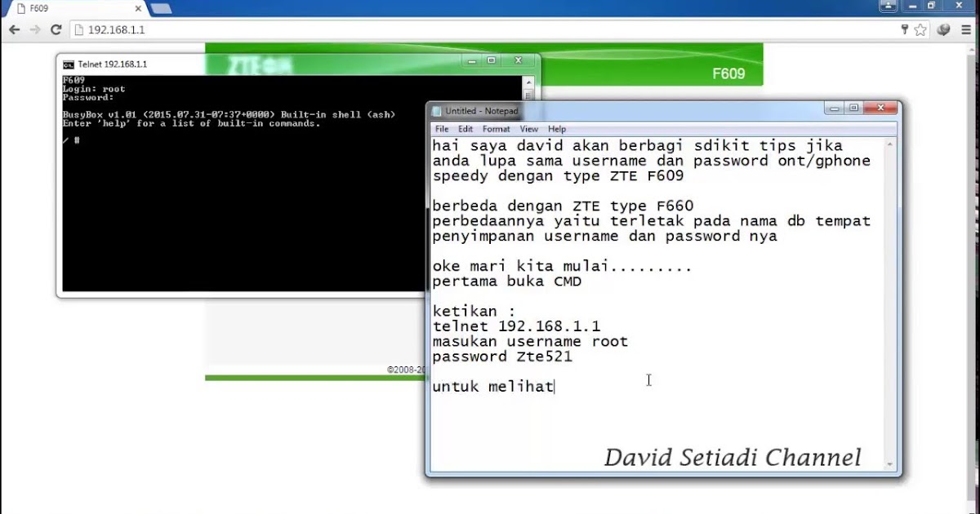Click the BusyBox v1.01 line in Telnet
980x514 pixels.
pos(229,115)
